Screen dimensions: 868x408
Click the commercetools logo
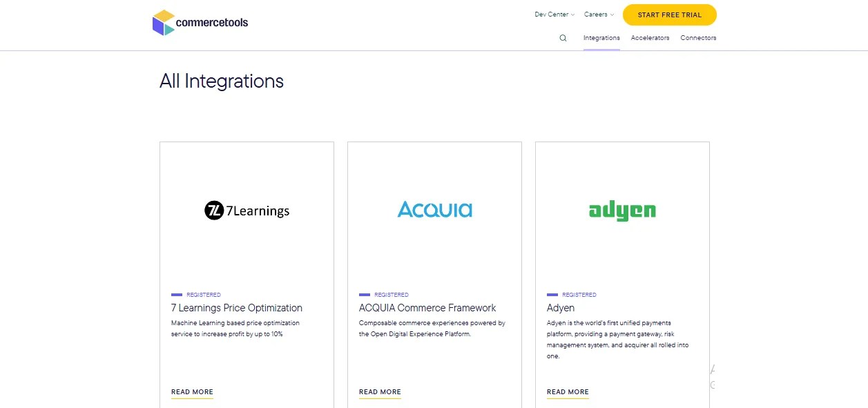click(200, 23)
